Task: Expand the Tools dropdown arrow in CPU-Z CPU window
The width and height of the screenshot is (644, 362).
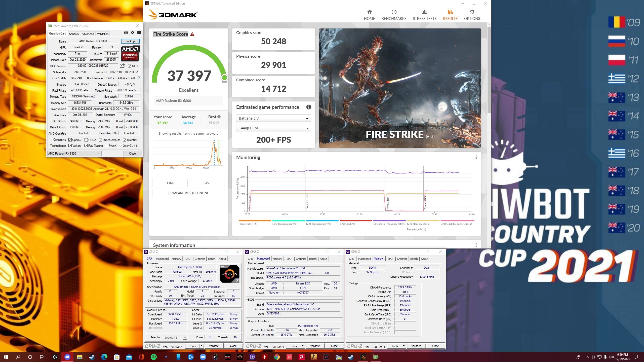Action: (x=202, y=346)
